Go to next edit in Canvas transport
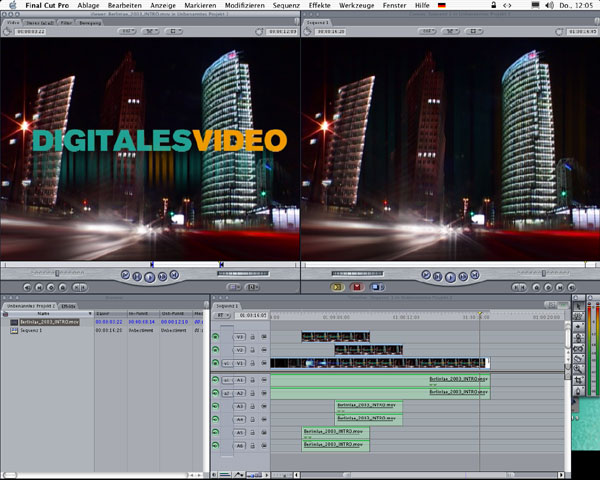 point(475,274)
